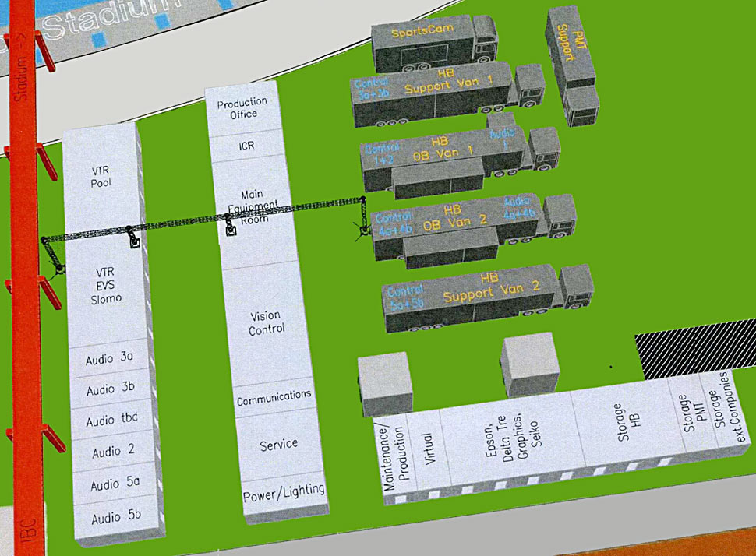Click the Communications section

click(274, 397)
